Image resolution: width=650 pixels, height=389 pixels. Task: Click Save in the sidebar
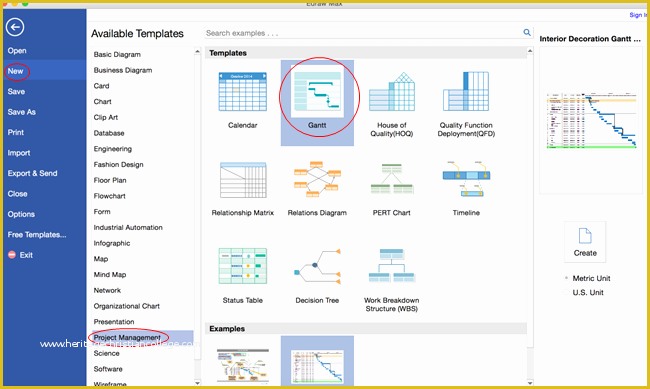(x=16, y=91)
